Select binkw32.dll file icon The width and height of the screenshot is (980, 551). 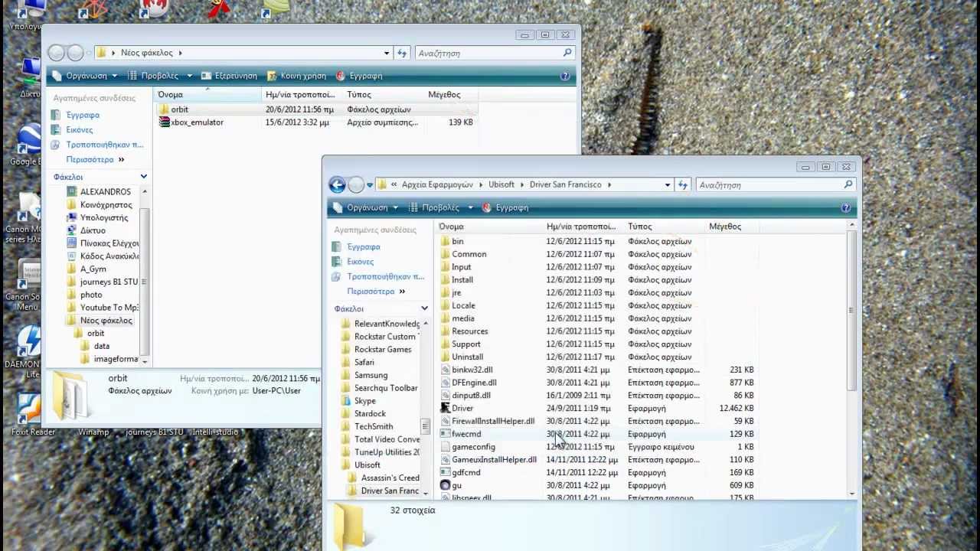coord(446,370)
